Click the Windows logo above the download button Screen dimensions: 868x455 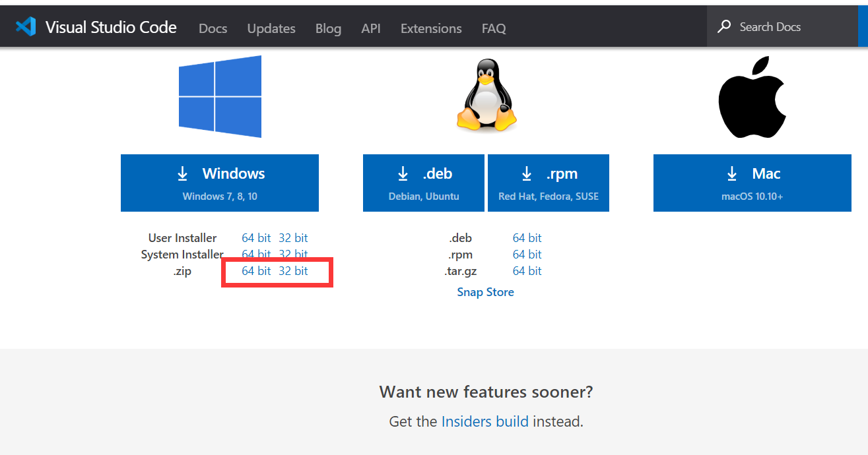[x=220, y=96]
